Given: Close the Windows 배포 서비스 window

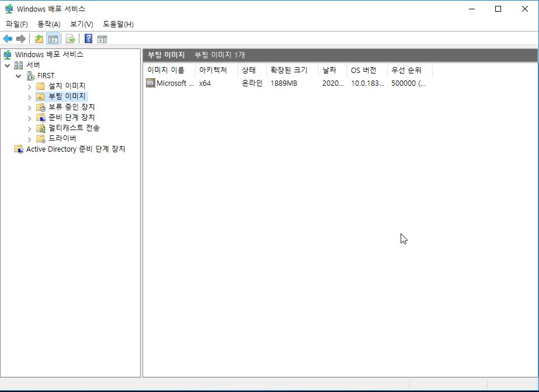Looking at the screenshot, I should [524, 9].
